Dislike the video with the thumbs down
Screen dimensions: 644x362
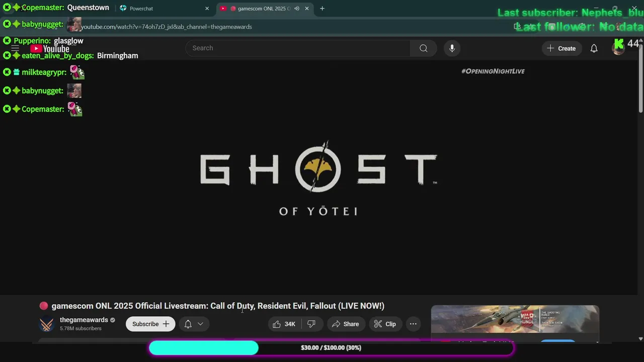click(311, 324)
